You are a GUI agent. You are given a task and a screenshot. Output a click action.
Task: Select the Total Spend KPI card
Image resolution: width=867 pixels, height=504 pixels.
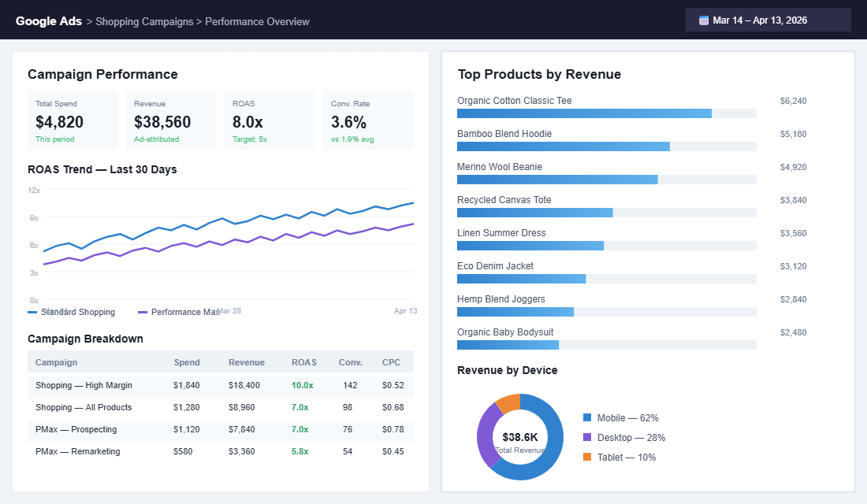coord(73,120)
